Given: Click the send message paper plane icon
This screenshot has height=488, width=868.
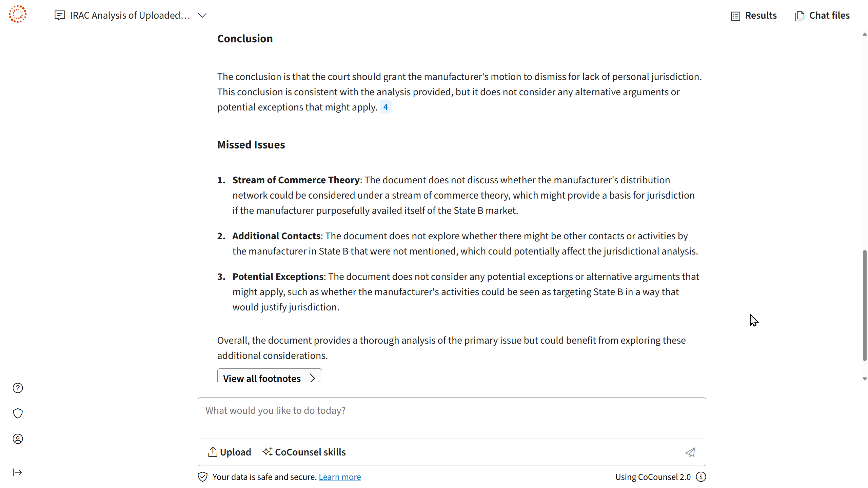Looking at the screenshot, I should click(690, 452).
